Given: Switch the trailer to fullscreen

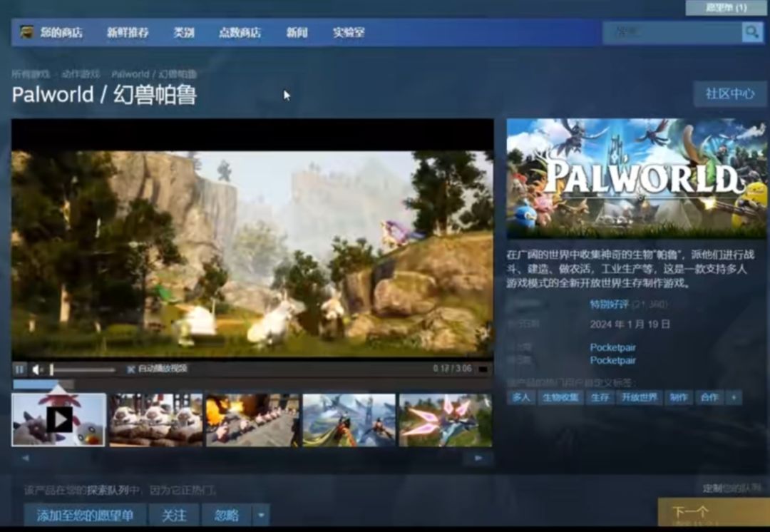Looking at the screenshot, I should pos(483,369).
